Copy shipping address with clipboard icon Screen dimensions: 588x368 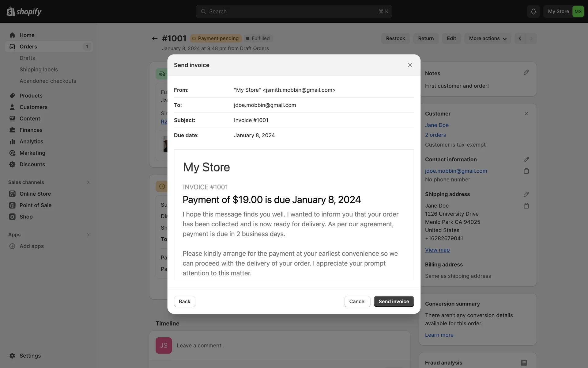pos(526,206)
